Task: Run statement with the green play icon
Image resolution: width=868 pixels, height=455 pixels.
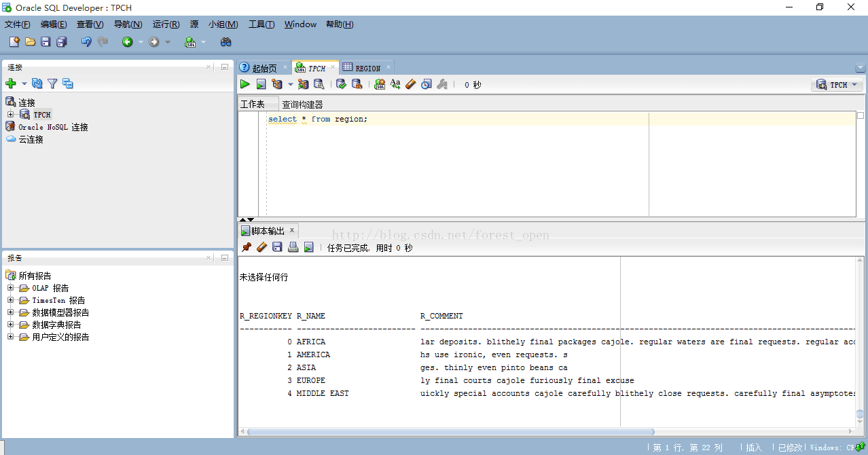Action: click(x=245, y=84)
